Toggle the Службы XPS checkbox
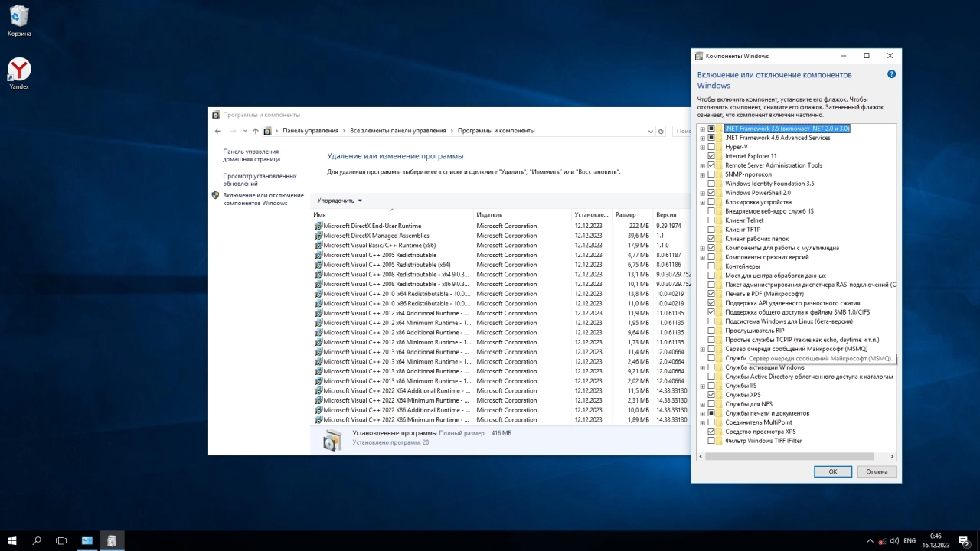The width and height of the screenshot is (980, 551). coord(711,395)
